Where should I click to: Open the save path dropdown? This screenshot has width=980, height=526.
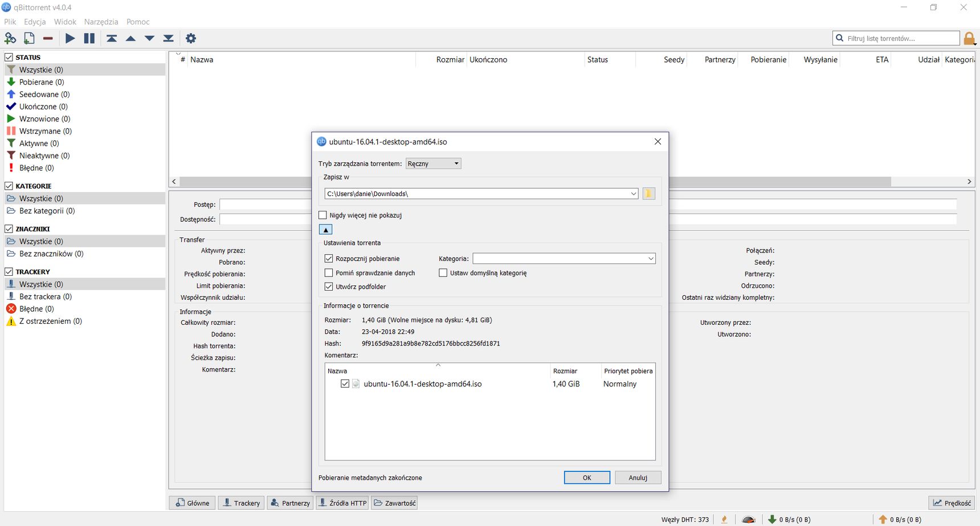pyautogui.click(x=634, y=194)
